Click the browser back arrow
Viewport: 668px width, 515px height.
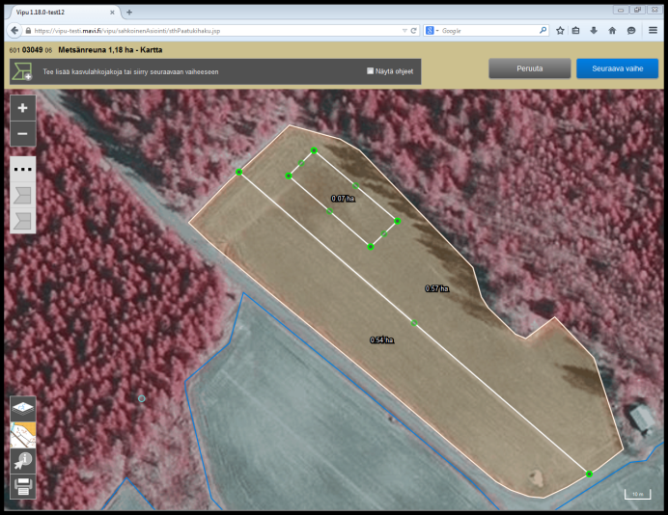[x=15, y=31]
